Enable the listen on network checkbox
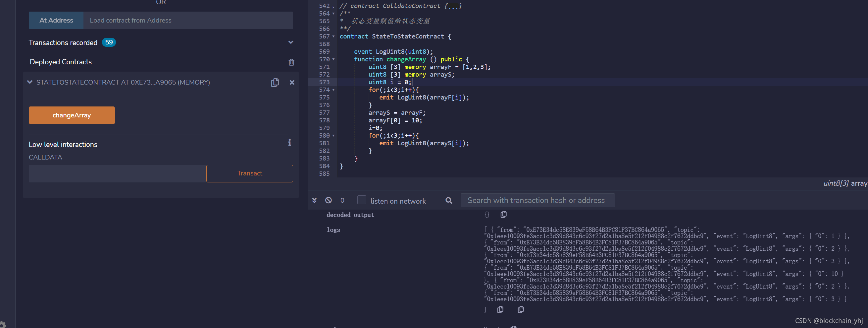Screen dimensions: 868x328 pos(362,200)
